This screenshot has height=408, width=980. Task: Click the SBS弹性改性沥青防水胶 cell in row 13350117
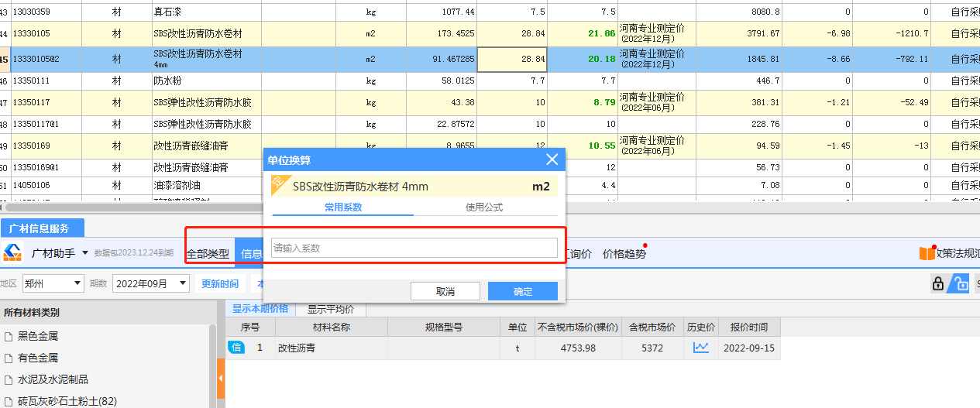coord(206,102)
